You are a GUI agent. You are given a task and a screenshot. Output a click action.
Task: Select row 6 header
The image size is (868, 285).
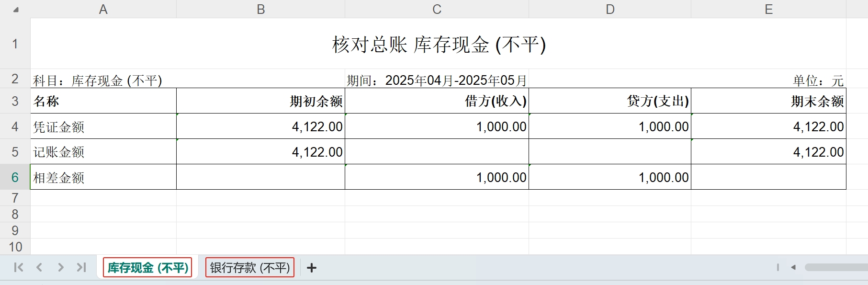point(15,177)
